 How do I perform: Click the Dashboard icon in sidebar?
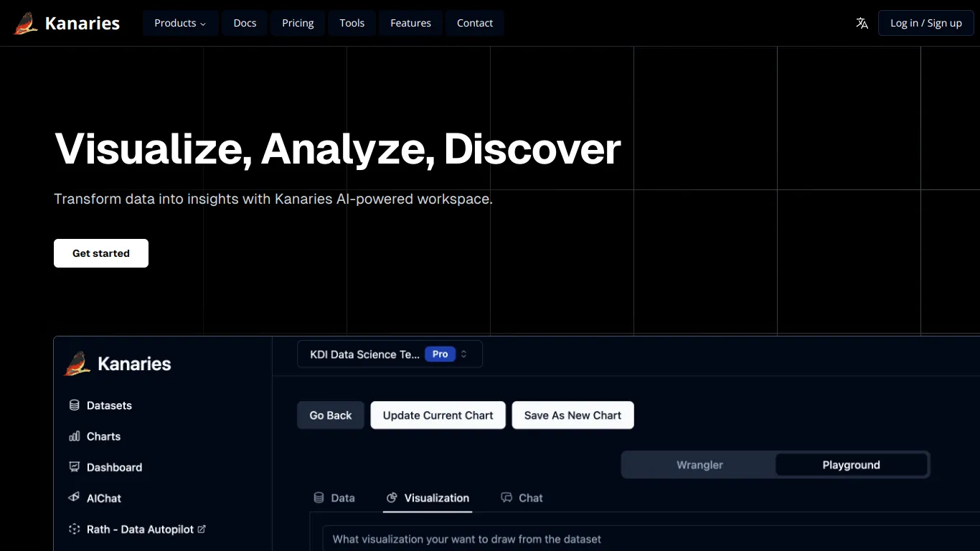click(74, 467)
